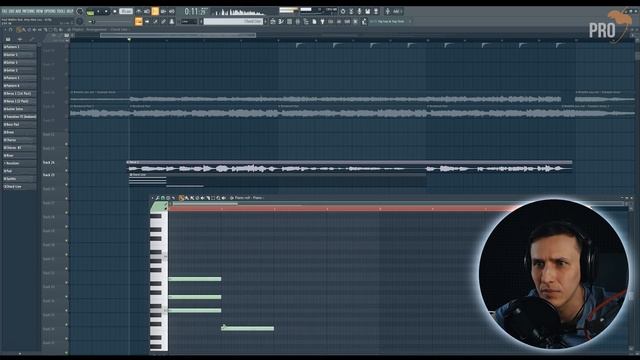Select Guitar Solo in the pattern list

pos(19,109)
